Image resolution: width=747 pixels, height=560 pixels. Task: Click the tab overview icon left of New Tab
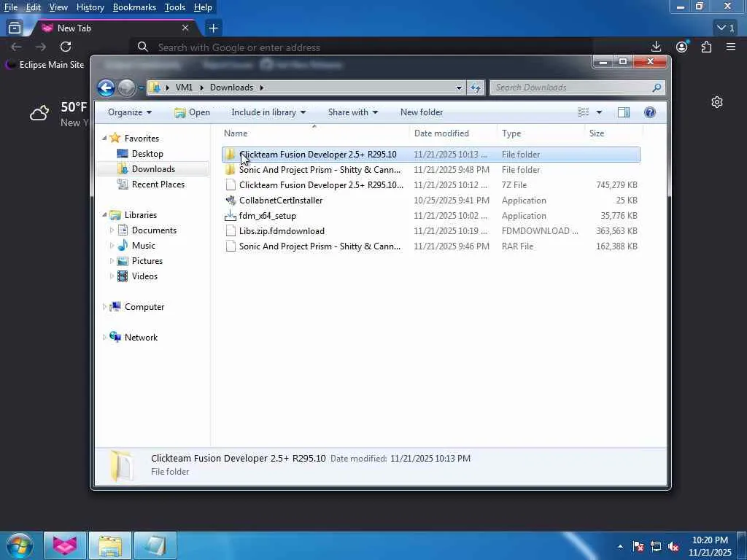pyautogui.click(x=15, y=28)
